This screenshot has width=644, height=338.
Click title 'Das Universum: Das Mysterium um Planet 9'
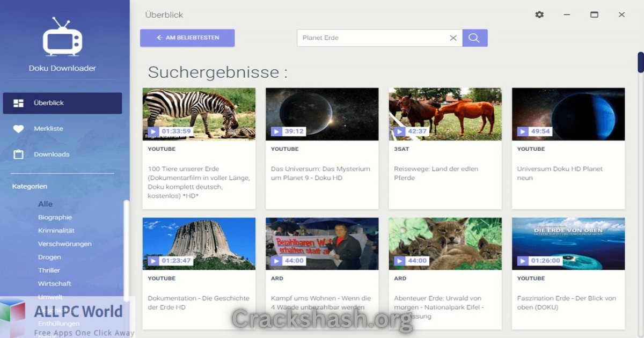320,173
